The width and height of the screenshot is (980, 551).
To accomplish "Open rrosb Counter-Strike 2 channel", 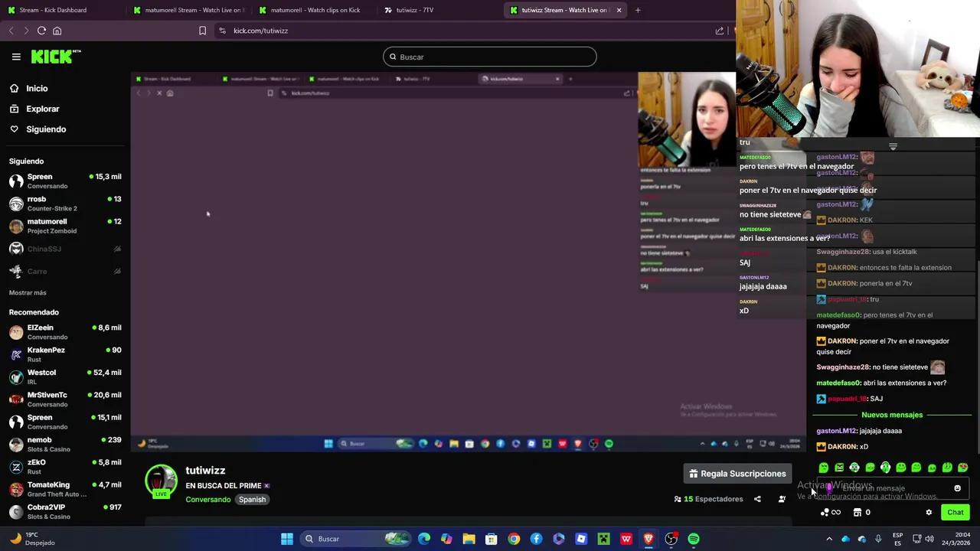I will [x=65, y=204].
